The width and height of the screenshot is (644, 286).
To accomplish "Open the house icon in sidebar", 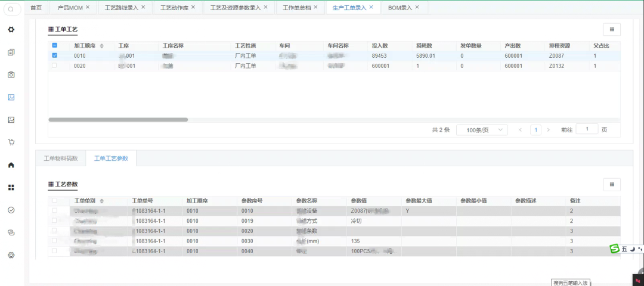I will pos(11,165).
